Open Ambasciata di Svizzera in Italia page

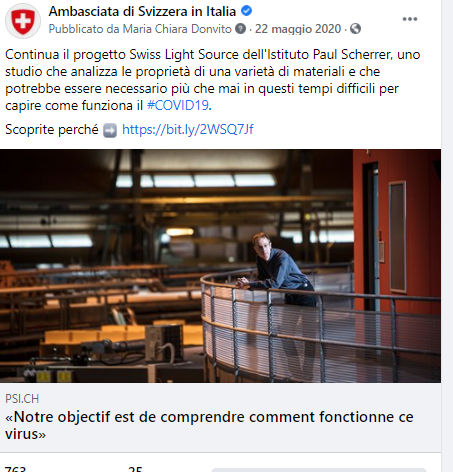click(142, 11)
